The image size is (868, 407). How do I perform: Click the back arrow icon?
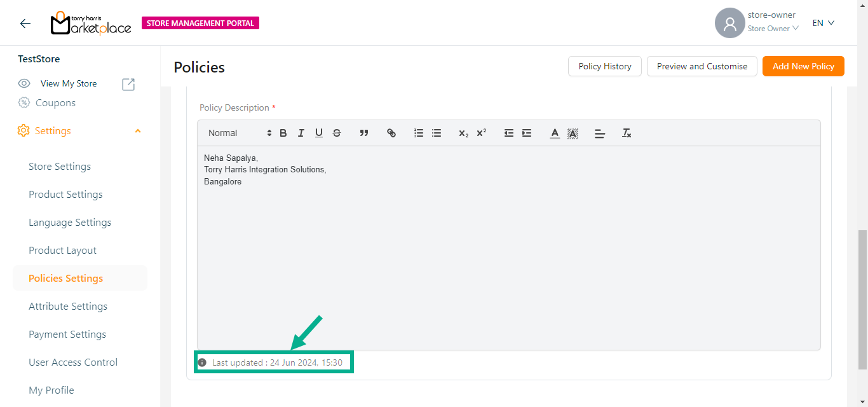pos(25,24)
